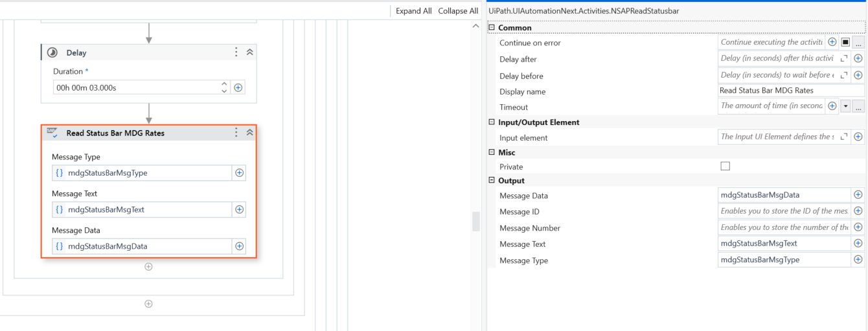This screenshot has height=331, width=868.
Task: Click plus beside the activity's Message Text field
Action: coord(239,209)
